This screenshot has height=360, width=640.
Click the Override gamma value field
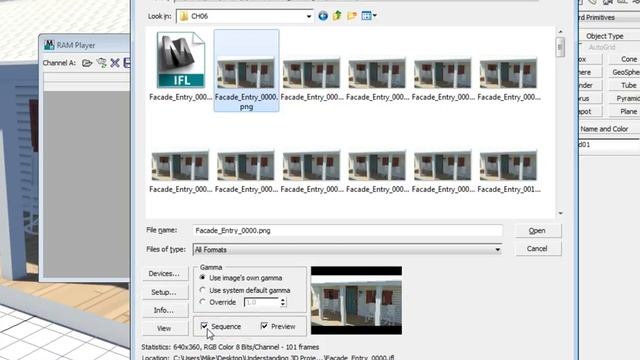[261, 302]
